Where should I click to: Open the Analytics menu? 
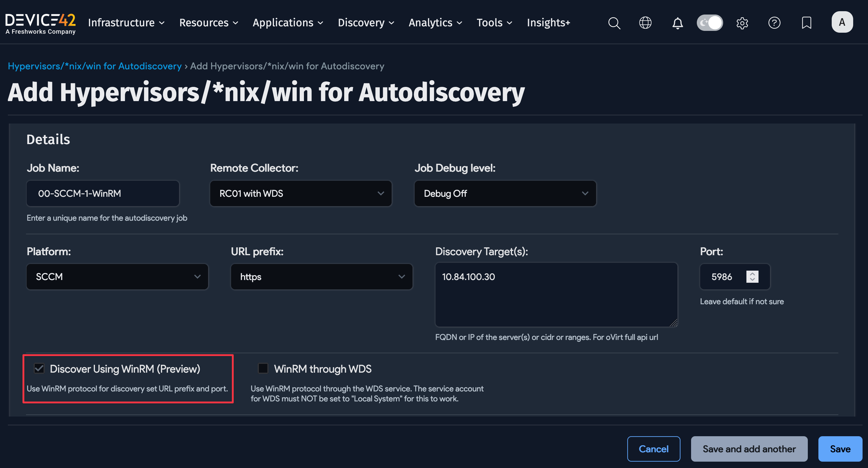pos(435,23)
